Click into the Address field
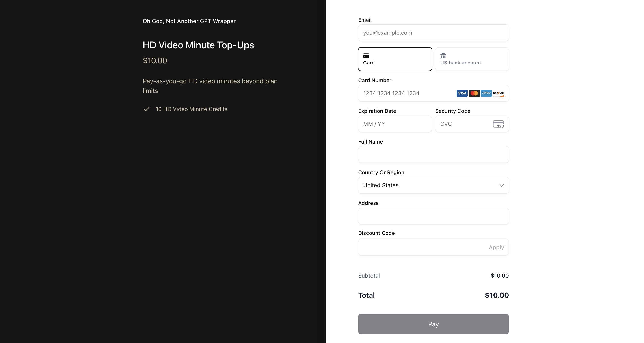The width and height of the screenshot is (644, 343). 433,216
